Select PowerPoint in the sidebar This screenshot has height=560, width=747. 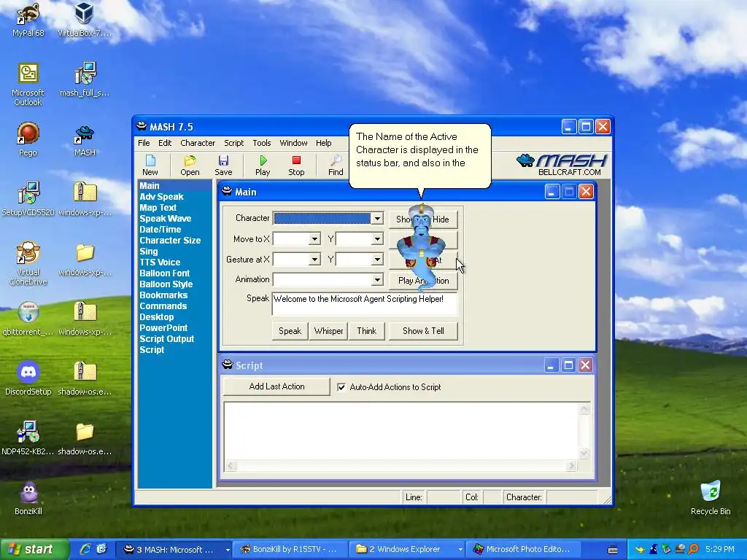point(163,328)
